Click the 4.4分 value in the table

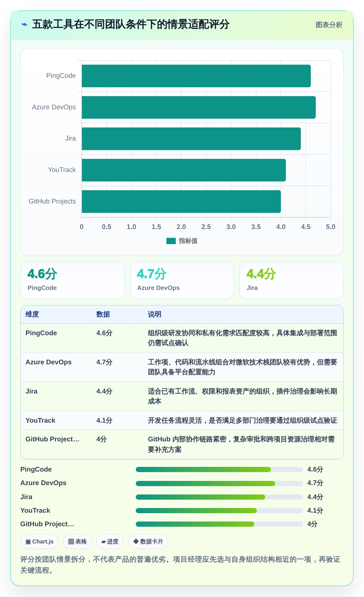[x=104, y=391]
